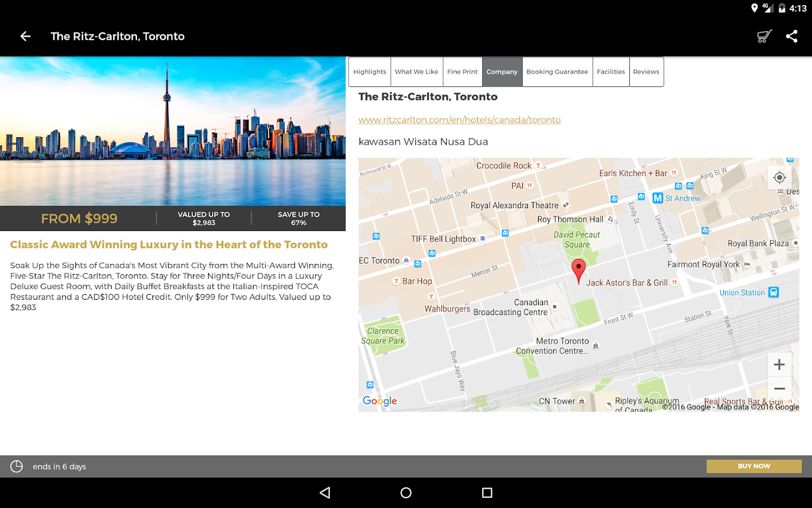Tap Roy Thomson Hall music marker
Image resolution: width=812 pixels, height=508 pixels.
coord(610,219)
